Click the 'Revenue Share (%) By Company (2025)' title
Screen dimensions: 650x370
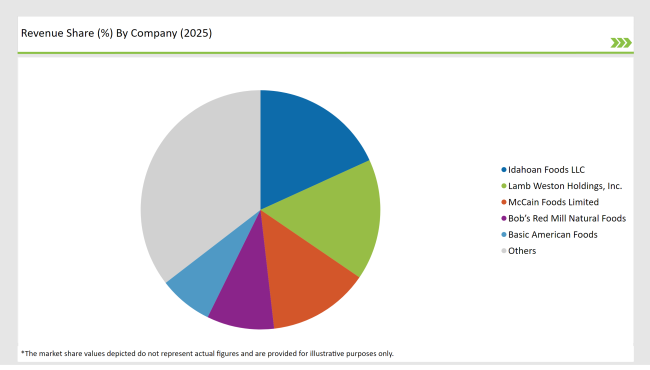click(x=116, y=33)
